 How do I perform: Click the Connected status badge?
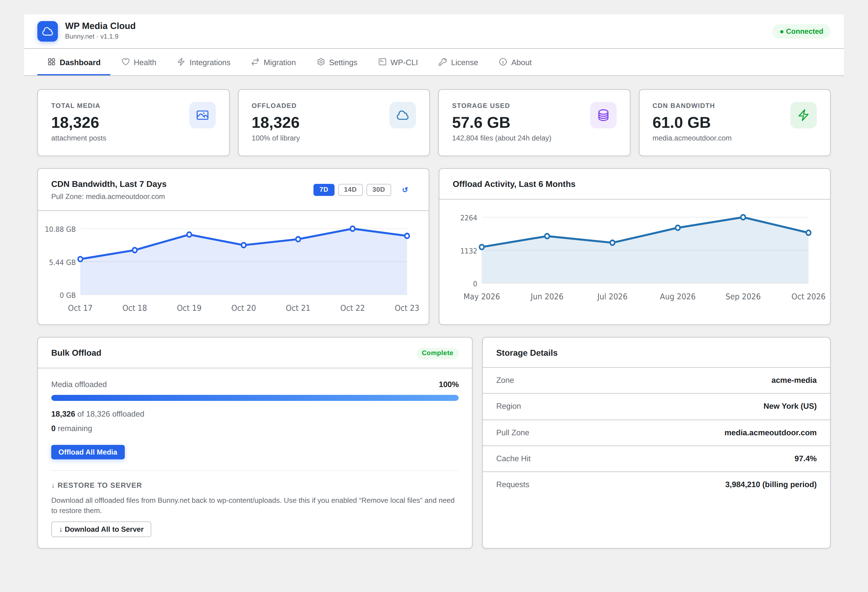click(801, 31)
